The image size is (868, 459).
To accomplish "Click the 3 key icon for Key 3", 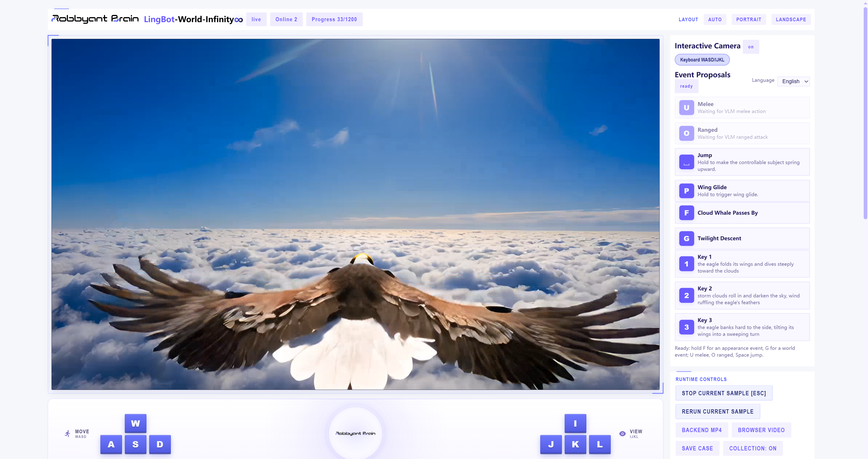I will [686, 327].
